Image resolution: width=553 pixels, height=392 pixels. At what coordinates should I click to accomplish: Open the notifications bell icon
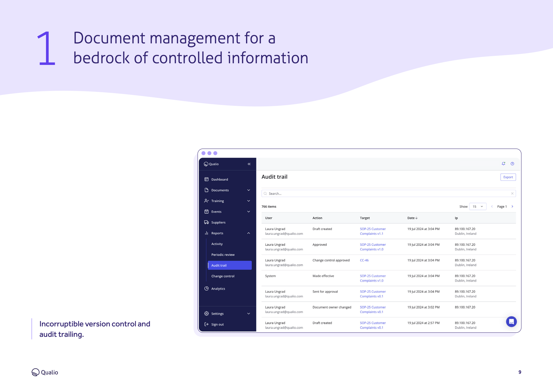[503, 164]
